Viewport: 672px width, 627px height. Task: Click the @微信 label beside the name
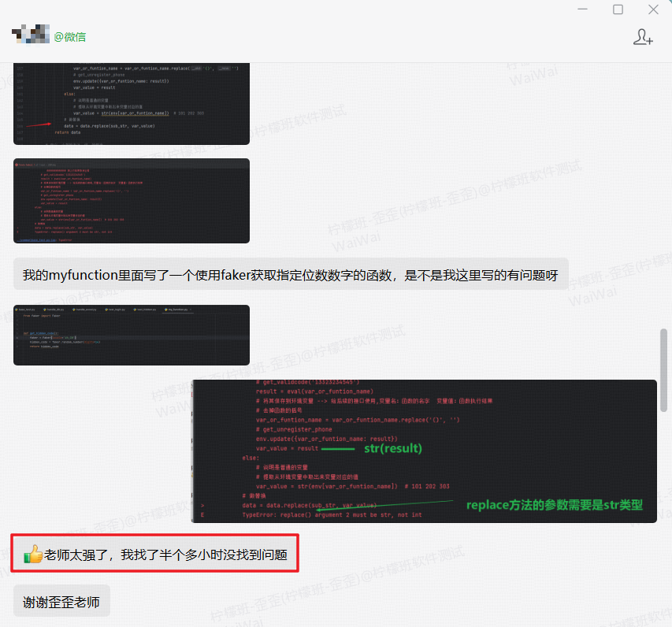coord(70,37)
